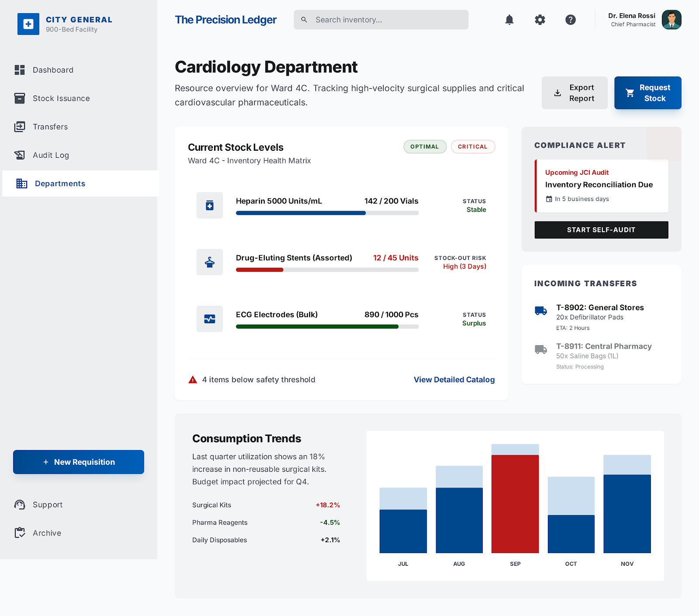Click the help question mark icon
The width and height of the screenshot is (699, 616).
[570, 20]
